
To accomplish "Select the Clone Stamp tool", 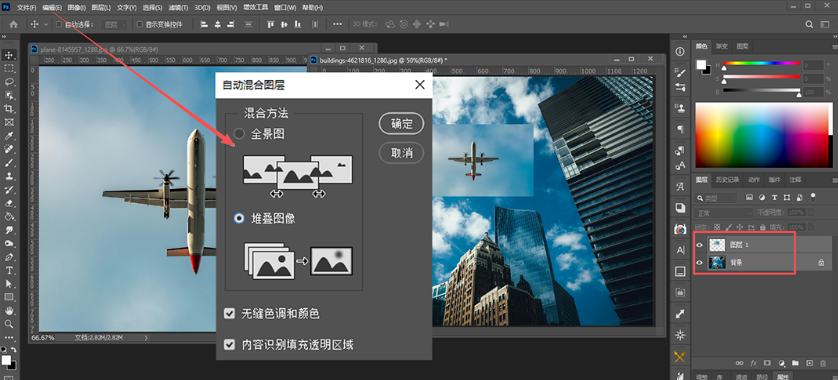I will pyautogui.click(x=9, y=176).
